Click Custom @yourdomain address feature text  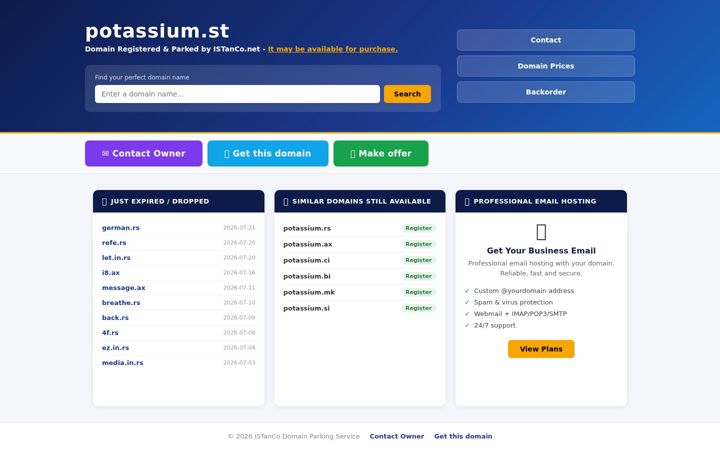coord(523,291)
